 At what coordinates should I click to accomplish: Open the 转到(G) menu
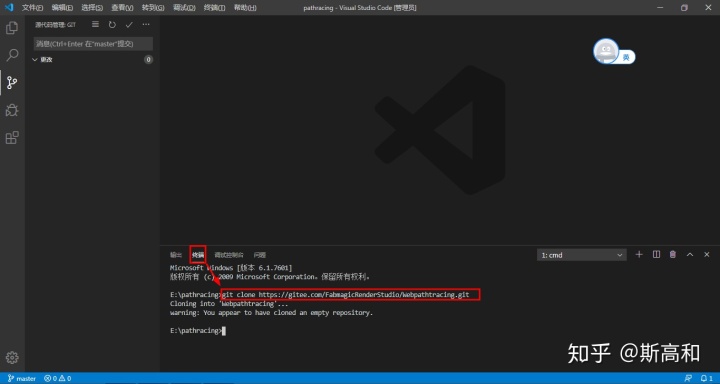pyautogui.click(x=153, y=8)
